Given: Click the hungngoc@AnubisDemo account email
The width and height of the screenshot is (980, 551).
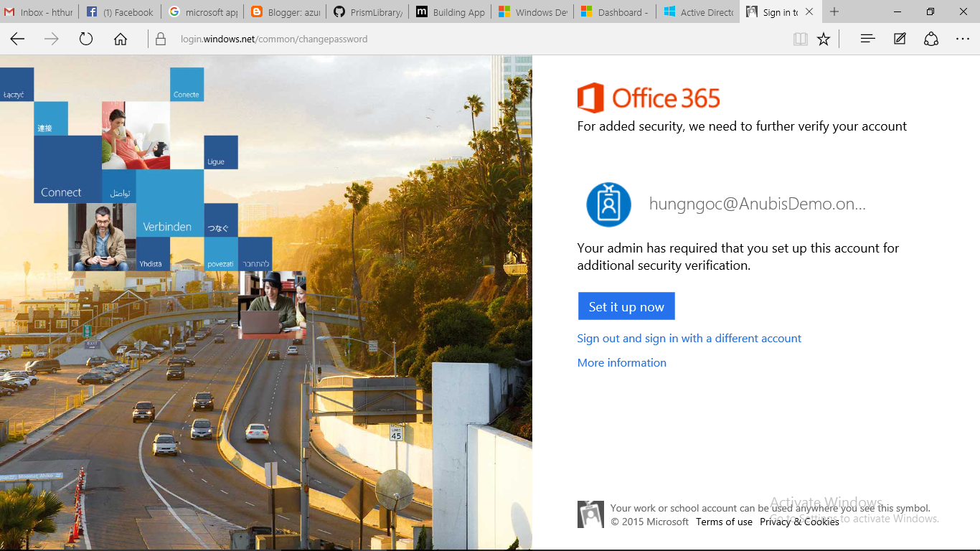Looking at the screenshot, I should (x=758, y=204).
